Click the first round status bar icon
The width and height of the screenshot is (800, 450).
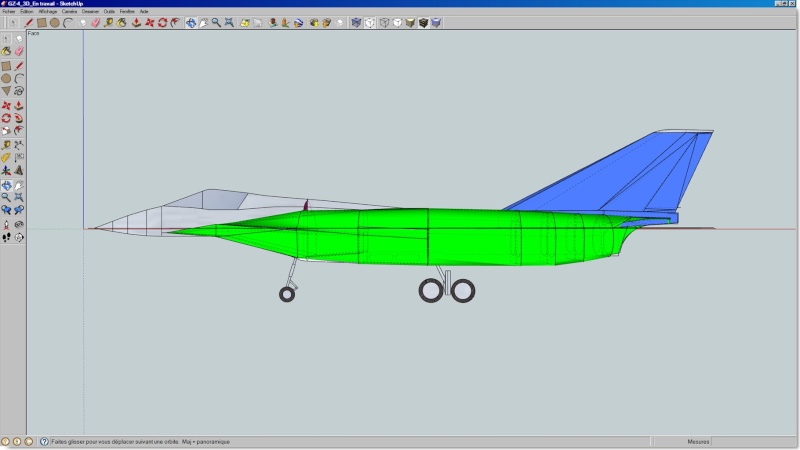click(x=6, y=442)
